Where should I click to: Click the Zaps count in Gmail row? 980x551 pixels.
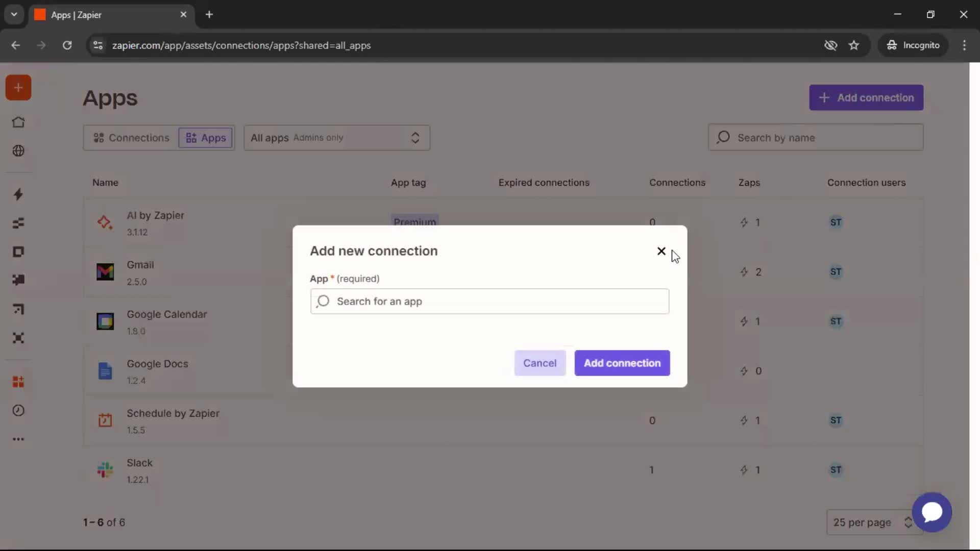tap(751, 272)
